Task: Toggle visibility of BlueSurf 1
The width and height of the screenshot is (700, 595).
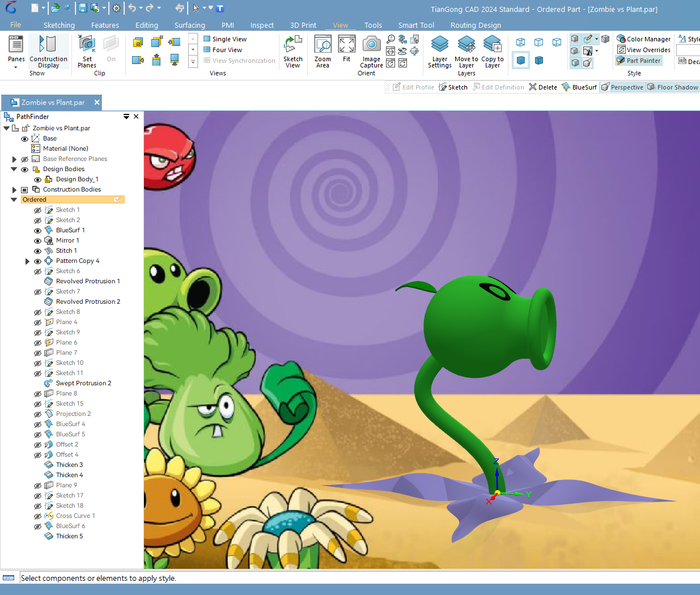Action: click(x=37, y=231)
